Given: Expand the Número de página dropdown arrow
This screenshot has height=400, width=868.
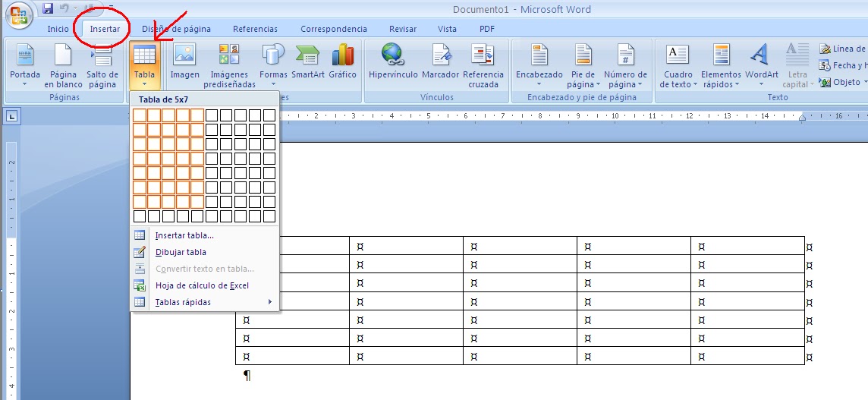Looking at the screenshot, I should click(x=640, y=85).
